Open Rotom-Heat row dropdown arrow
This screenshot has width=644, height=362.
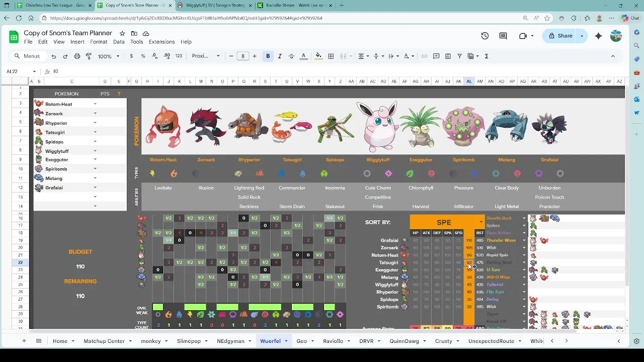tap(95, 104)
